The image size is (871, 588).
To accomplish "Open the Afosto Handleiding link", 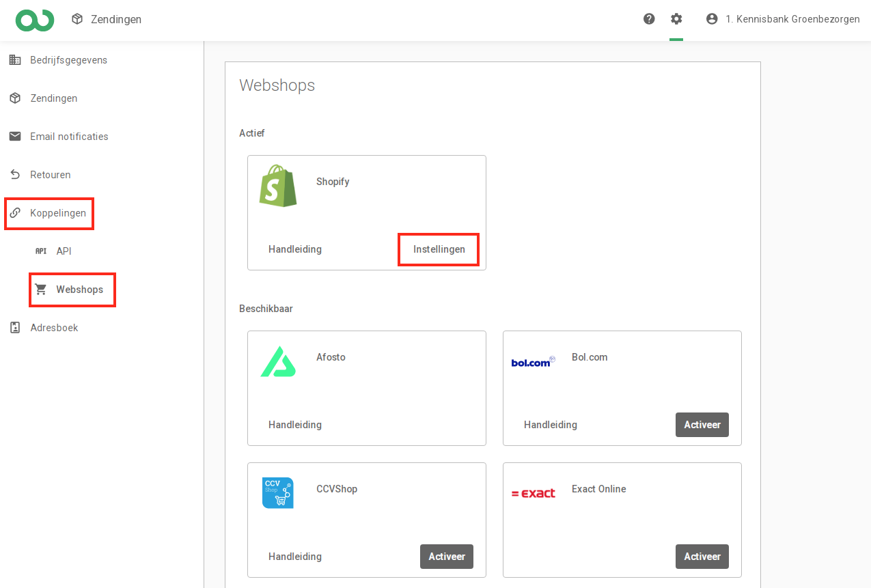I will [294, 425].
